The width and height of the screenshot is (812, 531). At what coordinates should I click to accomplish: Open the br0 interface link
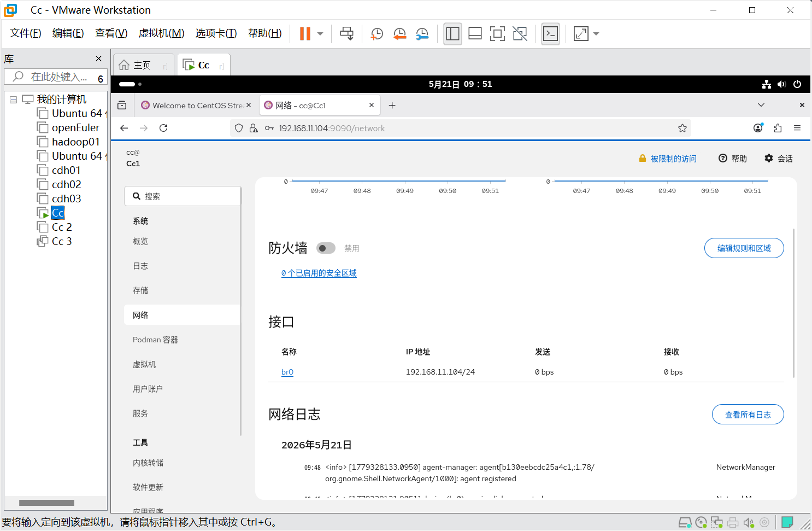click(287, 372)
